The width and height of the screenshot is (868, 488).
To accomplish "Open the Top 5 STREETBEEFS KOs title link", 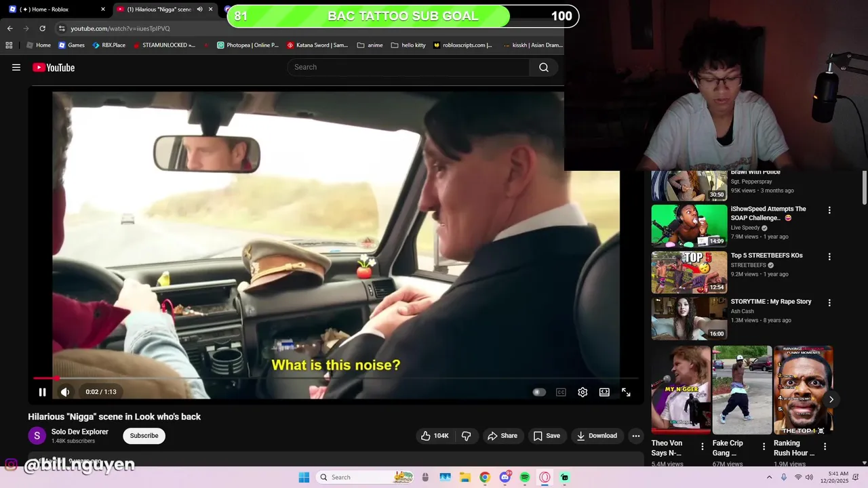I will tap(766, 256).
